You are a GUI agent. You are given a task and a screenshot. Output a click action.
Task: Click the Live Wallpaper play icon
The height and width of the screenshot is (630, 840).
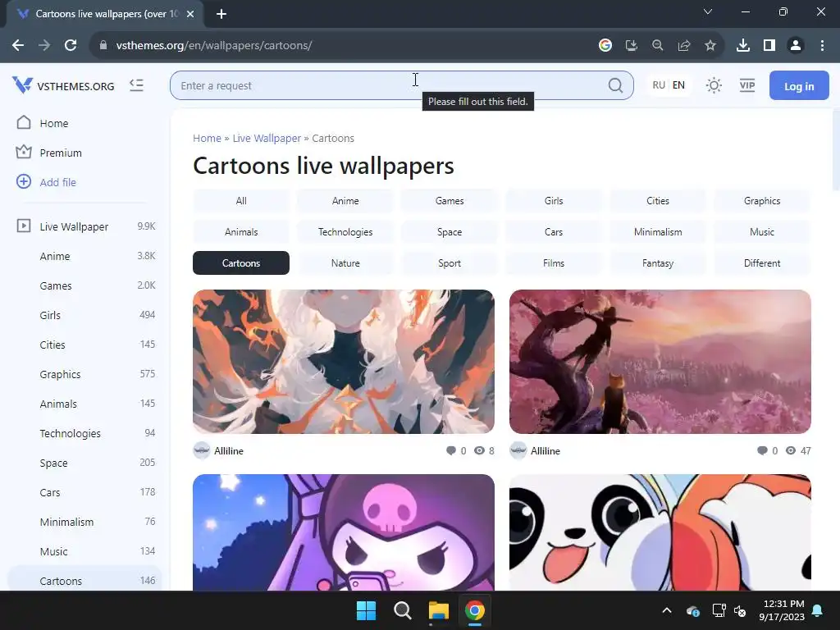[24, 226]
